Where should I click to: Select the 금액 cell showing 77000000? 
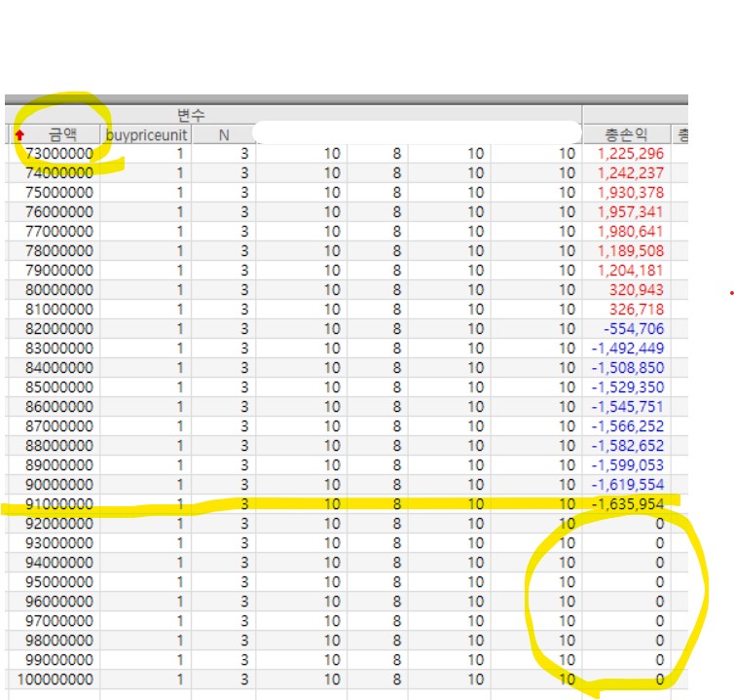click(x=58, y=232)
